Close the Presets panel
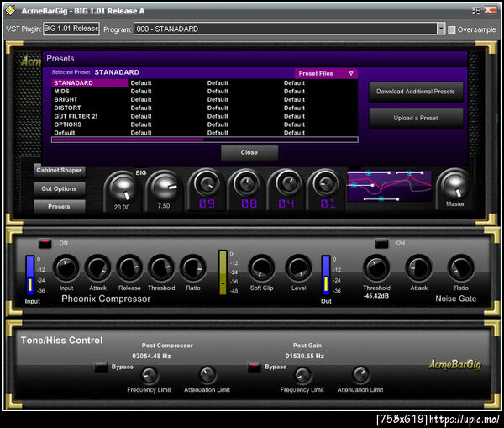Image resolution: width=504 pixels, height=428 pixels. tap(249, 152)
